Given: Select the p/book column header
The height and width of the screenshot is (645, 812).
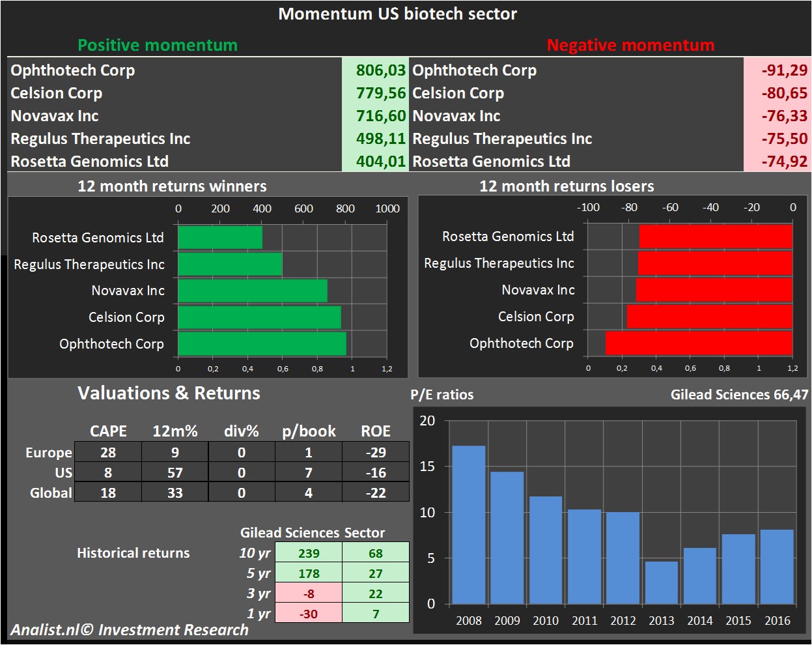Looking at the screenshot, I should click(x=309, y=431).
